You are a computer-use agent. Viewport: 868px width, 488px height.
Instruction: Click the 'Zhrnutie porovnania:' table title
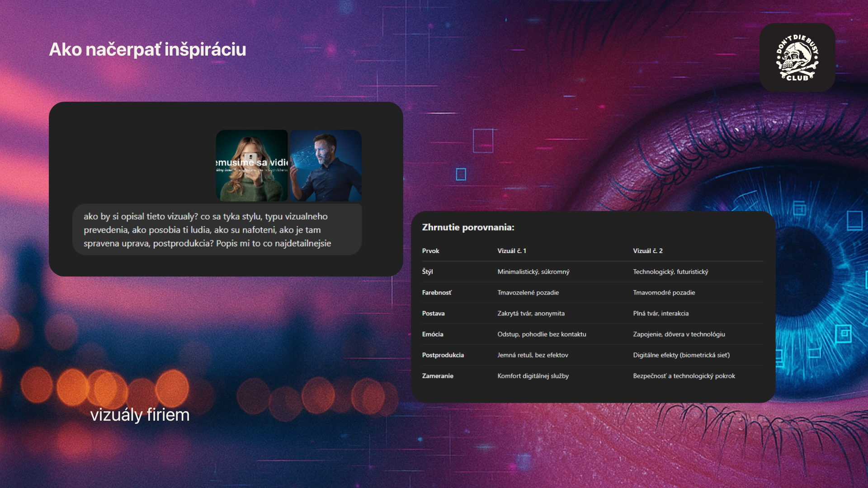(468, 227)
